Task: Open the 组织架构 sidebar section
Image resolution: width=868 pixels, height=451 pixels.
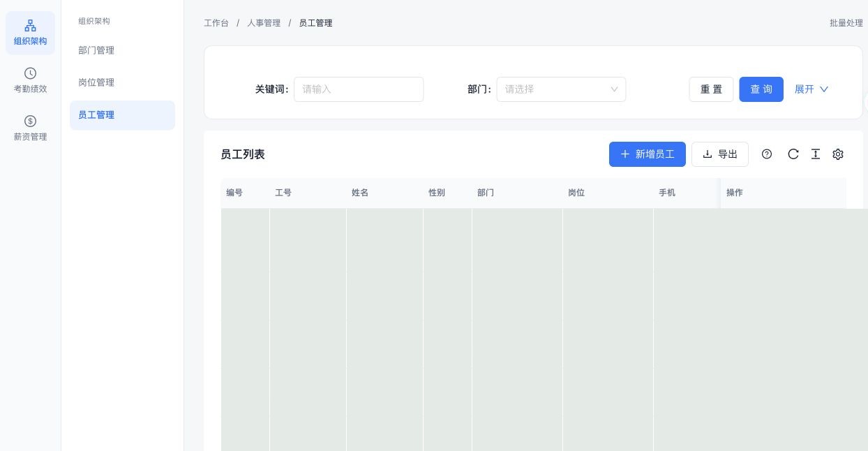Action: 30,33
